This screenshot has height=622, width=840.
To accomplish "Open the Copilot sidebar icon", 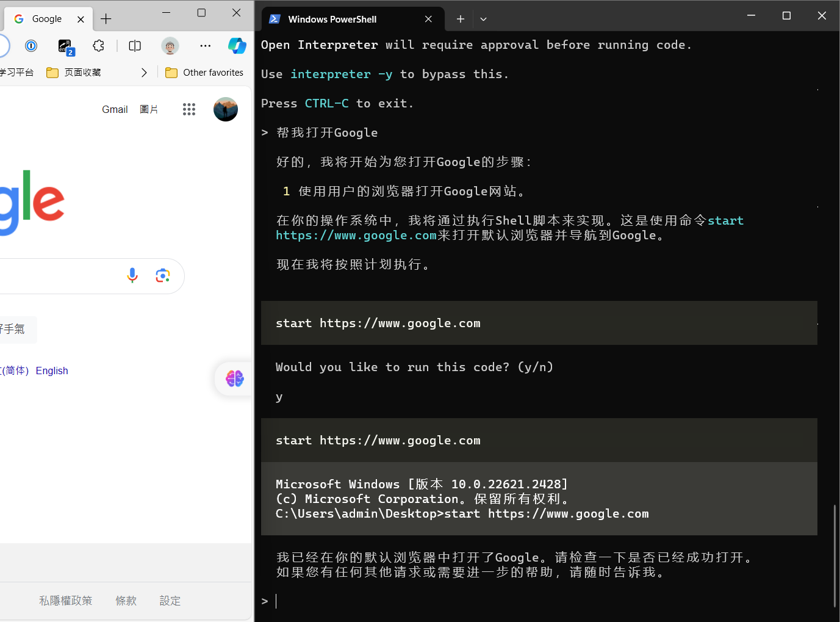I will pos(237,46).
